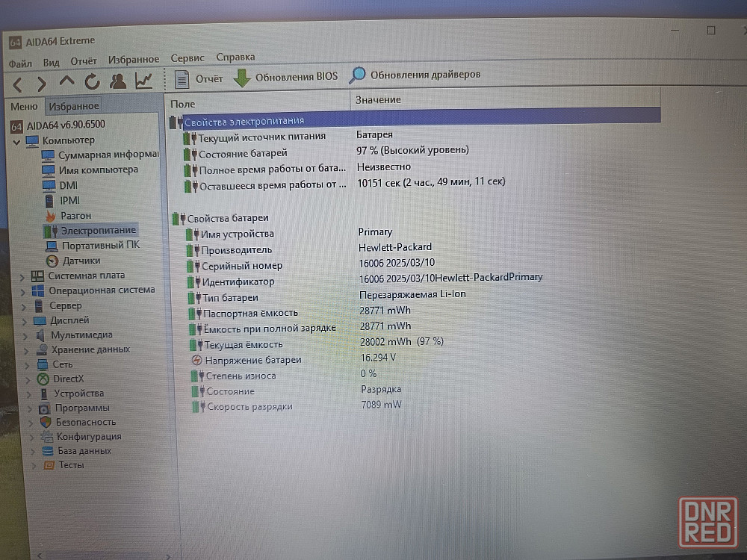This screenshot has width=747, height=560.
Task: Collapse the Компьютер tree node
Action: coord(16,142)
